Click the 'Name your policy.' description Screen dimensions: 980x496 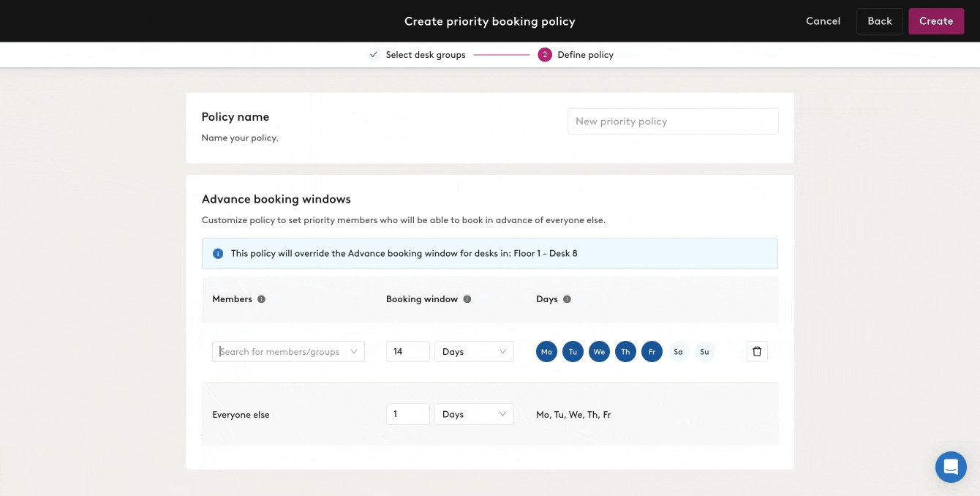coord(240,138)
